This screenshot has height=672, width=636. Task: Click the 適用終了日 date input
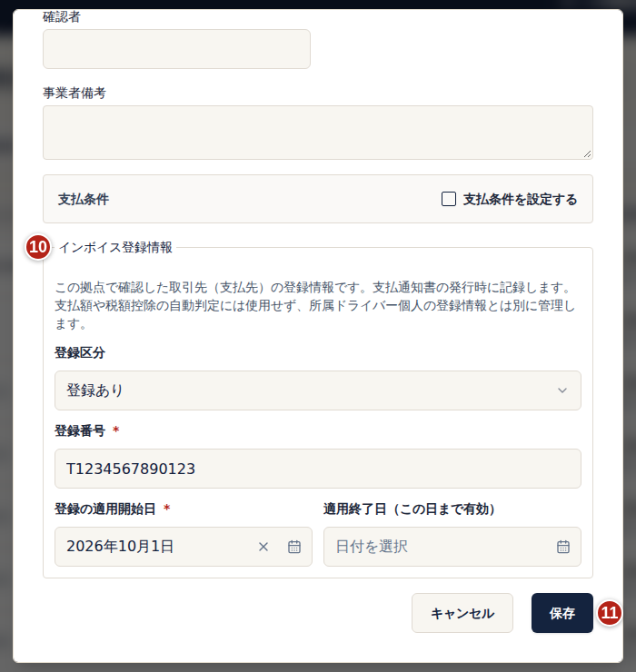click(452, 547)
